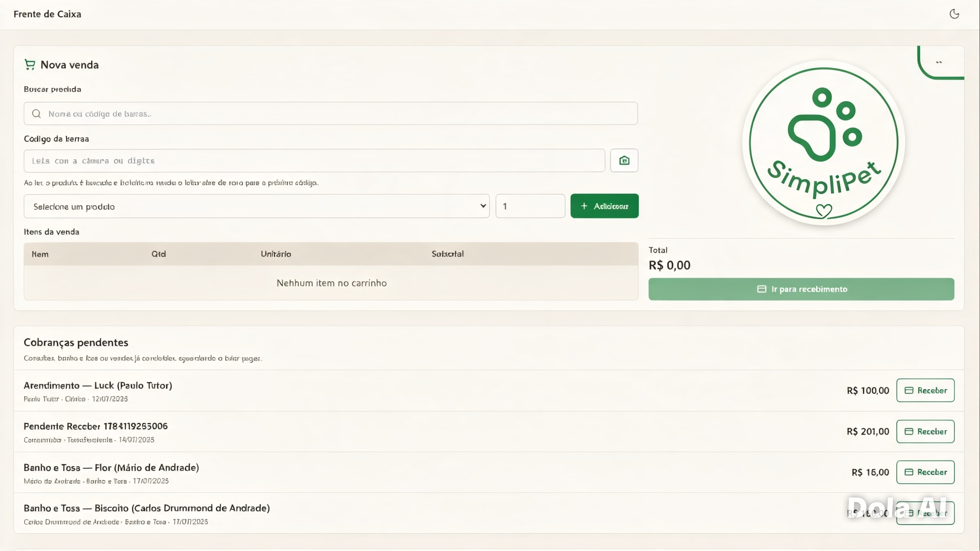Click the plus icon on the Adicionar button
Screen dimensions: 980x551
coord(584,206)
